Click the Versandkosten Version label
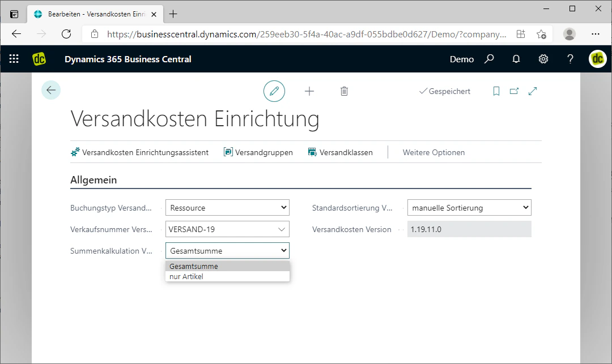The width and height of the screenshot is (612, 364). 352,229
